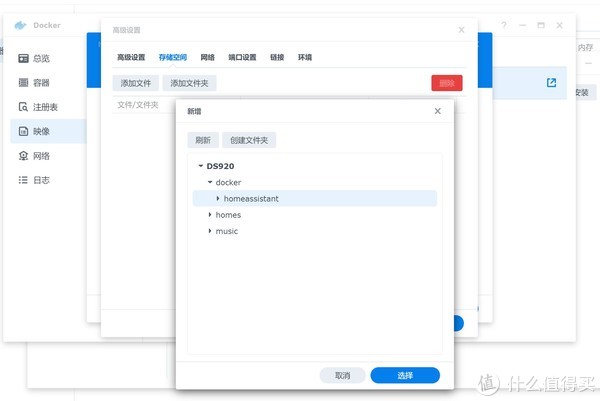Open the 容器 container icon in sidebar

point(23,82)
